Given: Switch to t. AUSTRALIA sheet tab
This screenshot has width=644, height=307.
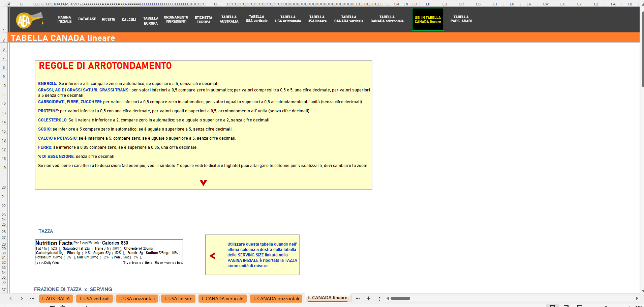Looking at the screenshot, I should (x=56, y=299).
